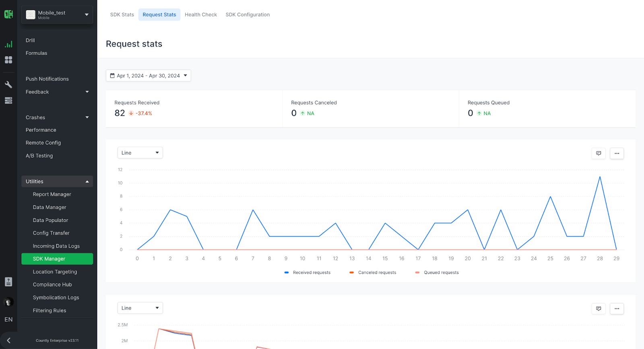This screenshot has width=644, height=349.
Task: Click Requests Received value 82
Action: (x=120, y=113)
